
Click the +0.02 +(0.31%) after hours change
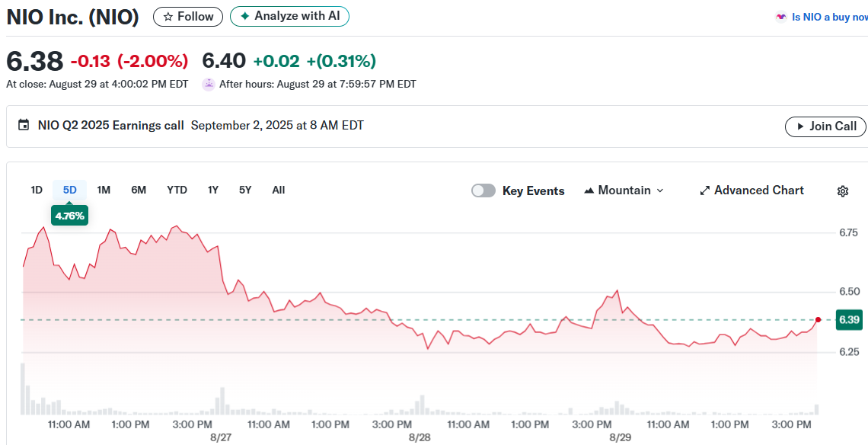pos(314,61)
